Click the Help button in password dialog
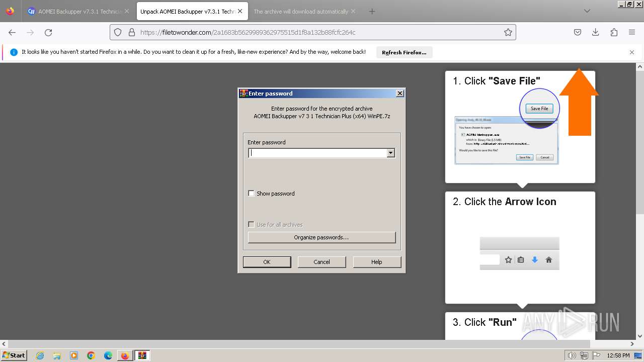The image size is (644, 362). click(x=377, y=262)
